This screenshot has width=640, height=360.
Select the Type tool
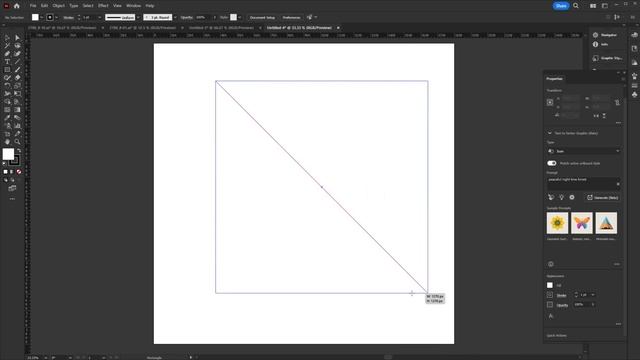click(7, 62)
